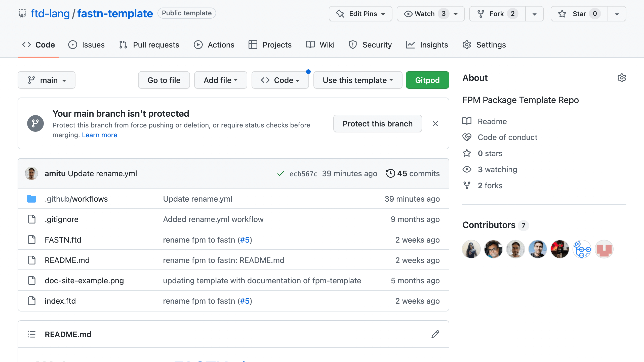Viewport: 644px width, 362px height.
Task: Click the doc-site-example.png file icon
Action: pyautogui.click(x=32, y=280)
